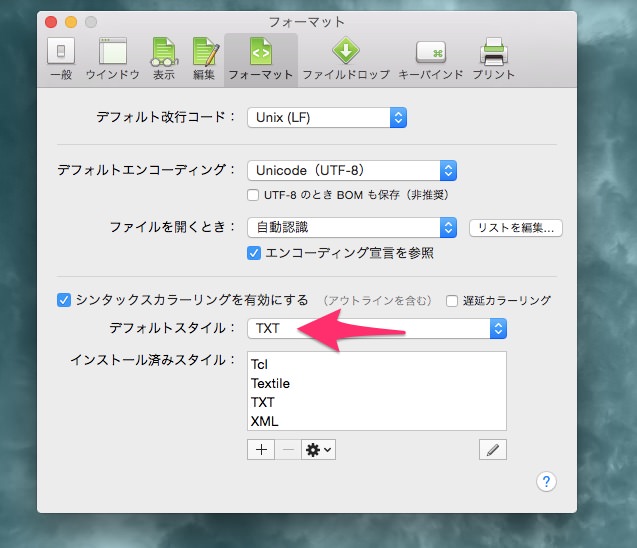637x548 pixels.
Task: Open the 一般 preferences pane
Action: 61,59
